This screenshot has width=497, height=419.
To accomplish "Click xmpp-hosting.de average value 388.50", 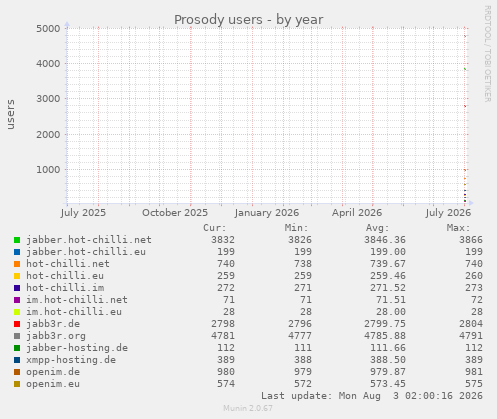I will click(x=388, y=360).
